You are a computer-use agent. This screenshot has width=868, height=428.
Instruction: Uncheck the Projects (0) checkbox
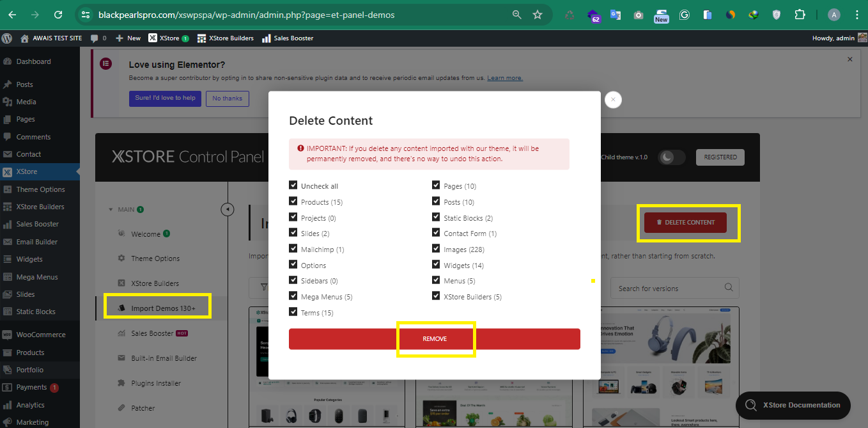pyautogui.click(x=293, y=218)
